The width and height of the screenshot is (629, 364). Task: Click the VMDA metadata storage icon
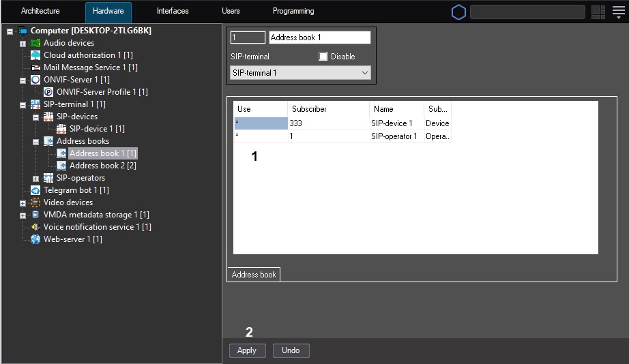click(x=35, y=215)
